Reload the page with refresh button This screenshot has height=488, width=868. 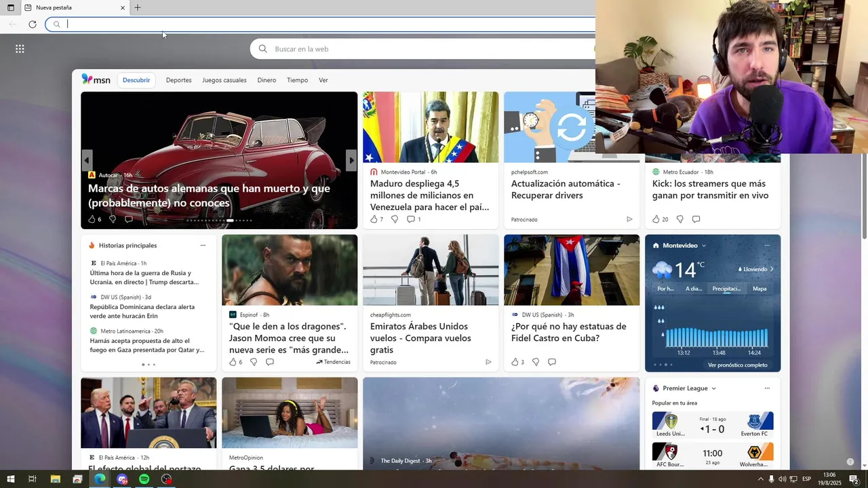(x=32, y=24)
